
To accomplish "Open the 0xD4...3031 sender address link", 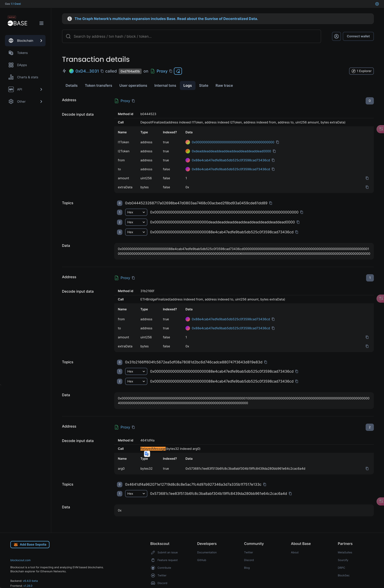I will pos(87,71).
